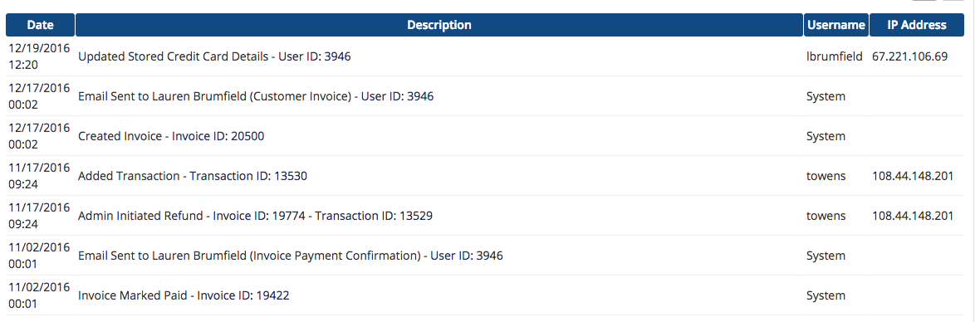Click Created Invoice ID 20500 entry
This screenshot has width=980, height=322.
point(171,136)
